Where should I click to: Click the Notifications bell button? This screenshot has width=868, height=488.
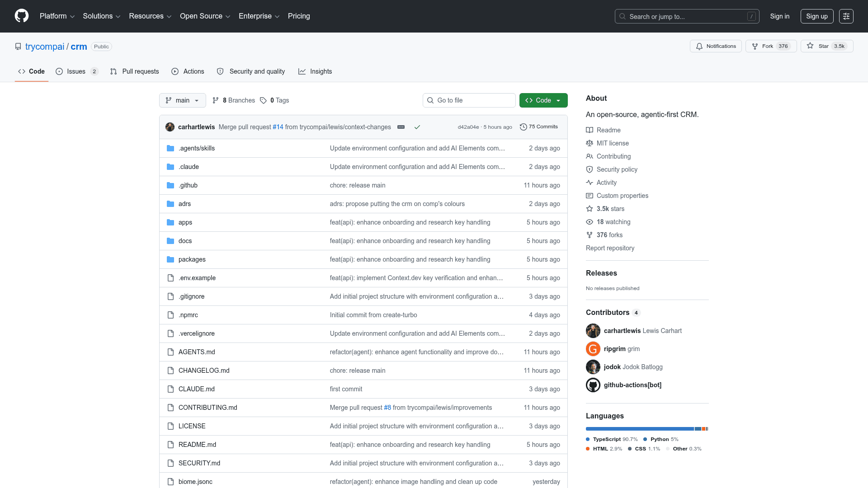(716, 46)
